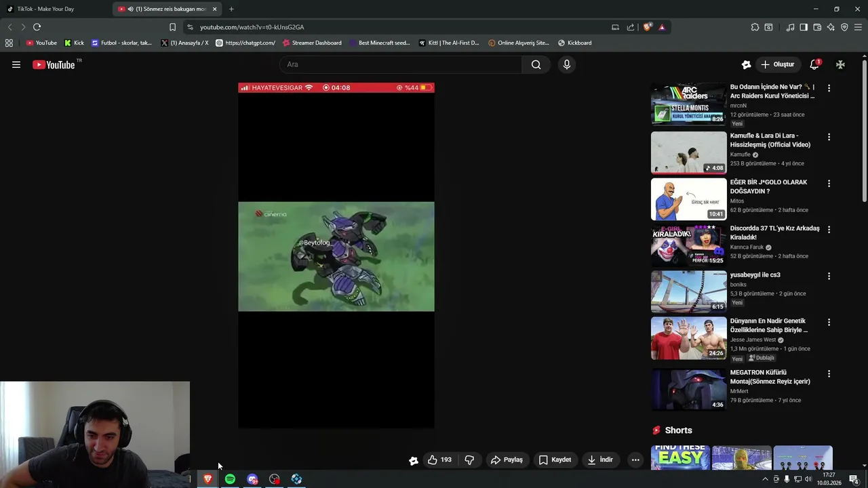
Task: Reload the page
Action: coord(37,27)
